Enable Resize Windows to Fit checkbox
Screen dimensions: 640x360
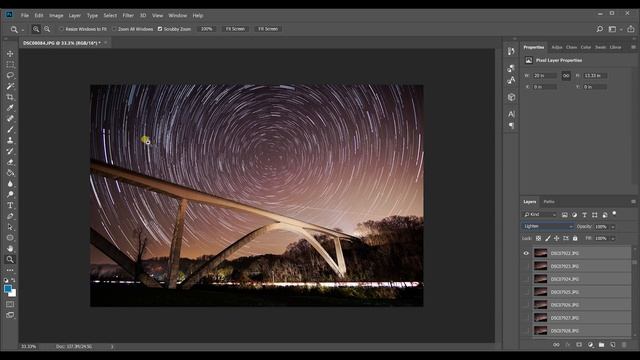click(x=62, y=29)
